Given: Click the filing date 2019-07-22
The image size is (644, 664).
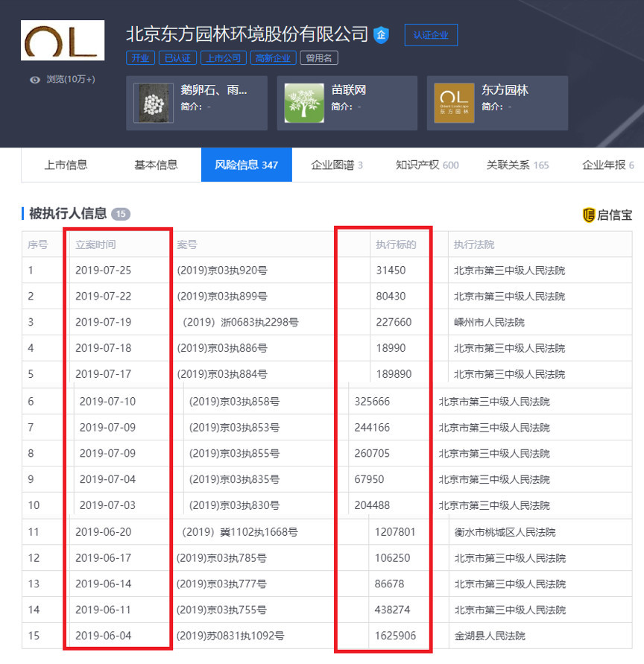Looking at the screenshot, I should tap(104, 296).
